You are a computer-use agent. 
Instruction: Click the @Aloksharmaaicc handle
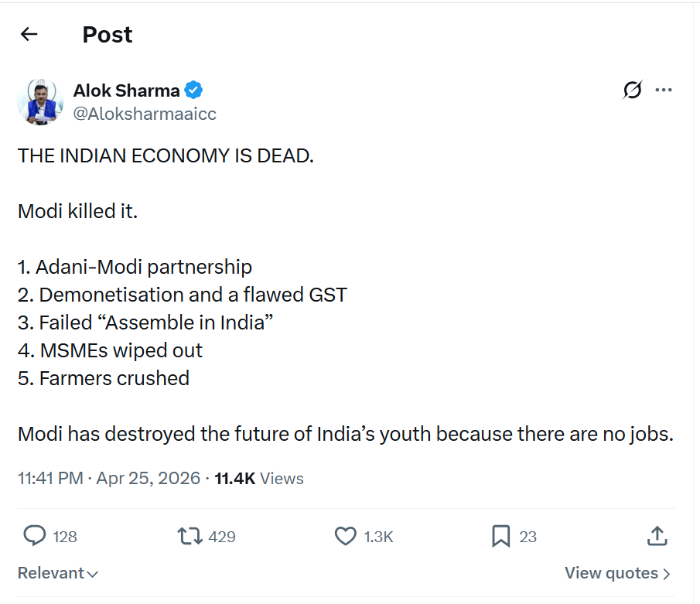145,114
